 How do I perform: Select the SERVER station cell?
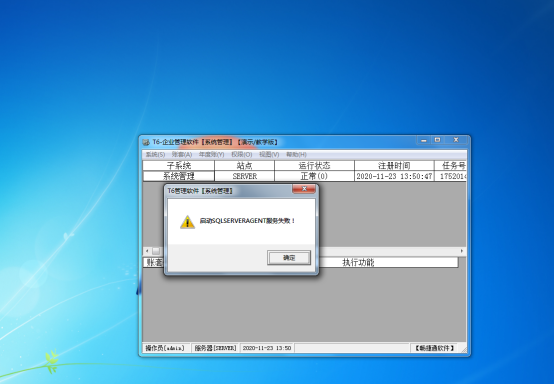(244, 176)
